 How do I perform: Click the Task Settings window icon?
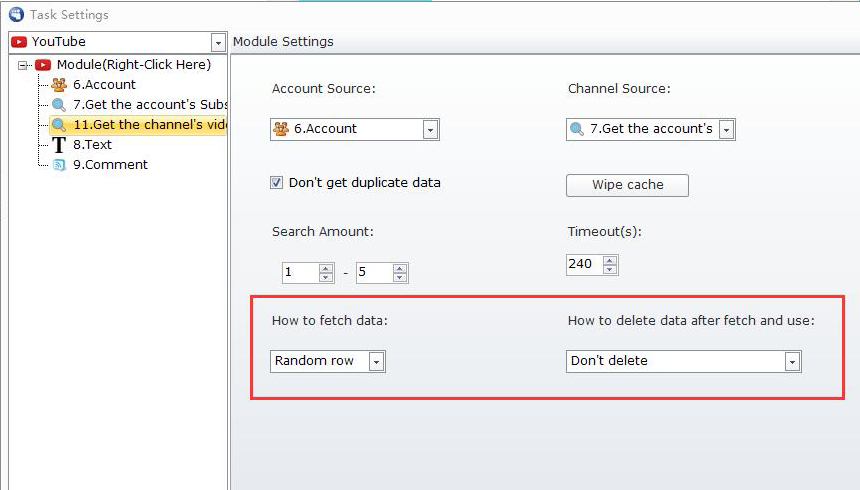[x=15, y=15]
